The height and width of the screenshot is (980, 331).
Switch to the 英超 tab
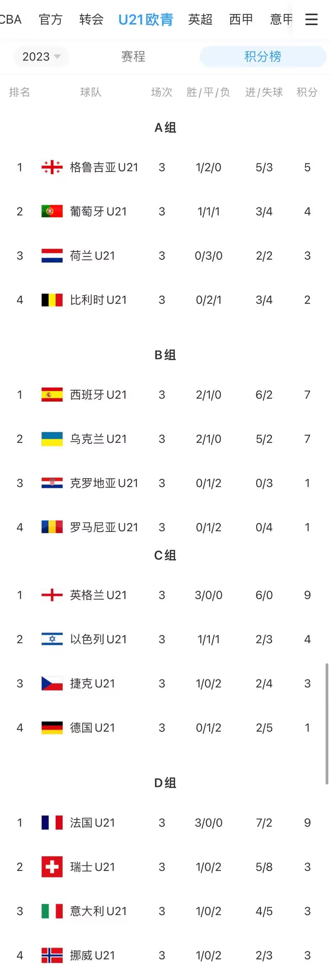(200, 19)
